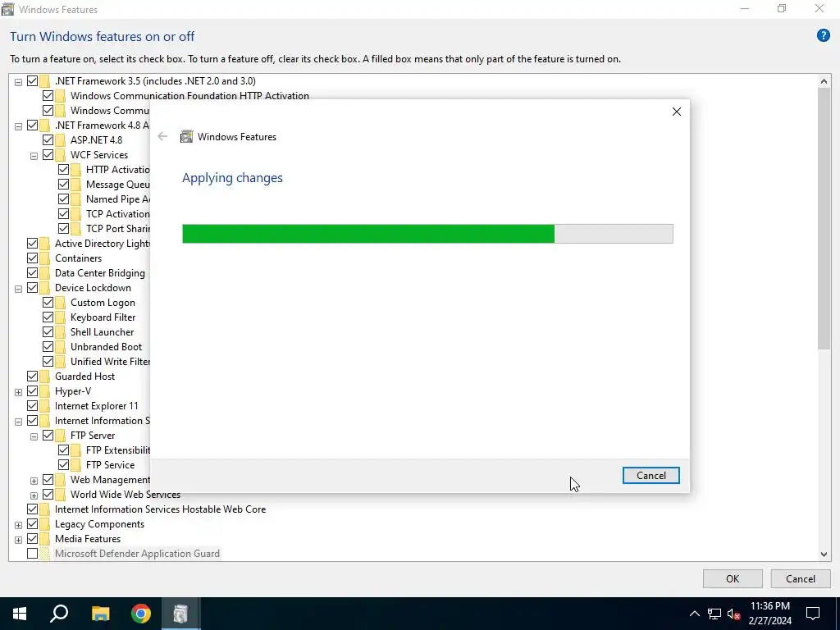
Task: Select the Media Features tree item
Action: click(x=88, y=539)
